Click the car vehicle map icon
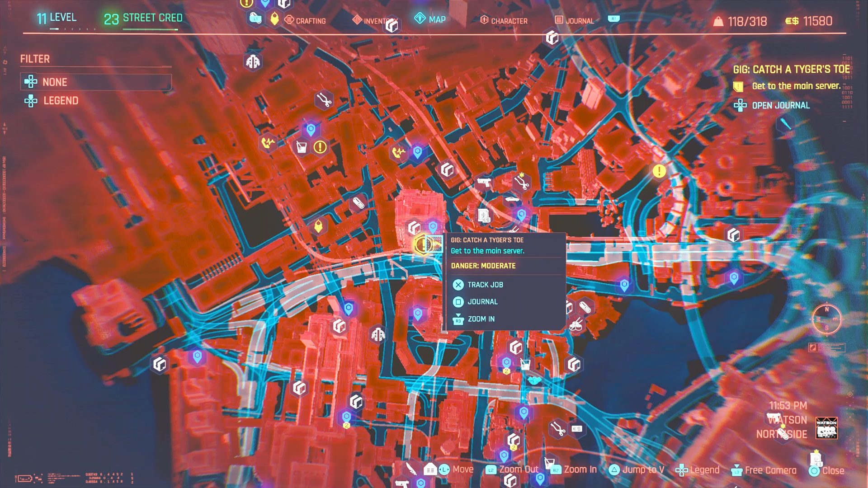Viewport: 868px width, 488px height. (512, 199)
